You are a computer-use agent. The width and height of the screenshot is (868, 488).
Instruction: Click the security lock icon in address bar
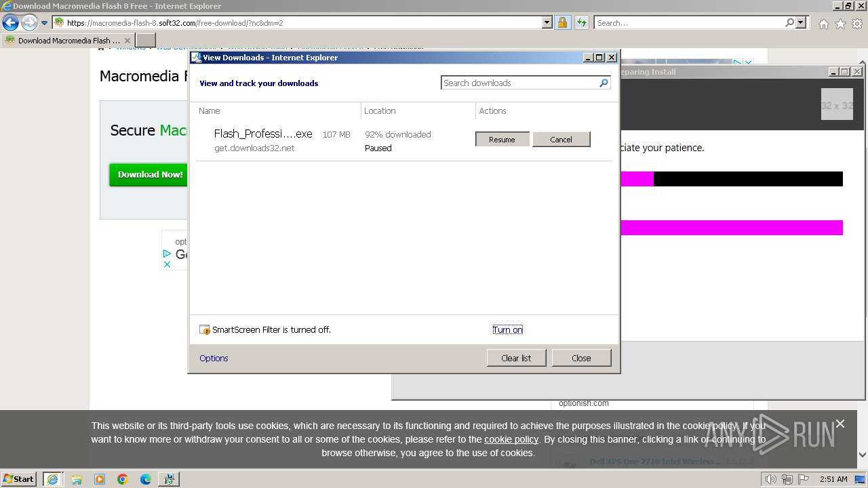[x=562, y=22]
